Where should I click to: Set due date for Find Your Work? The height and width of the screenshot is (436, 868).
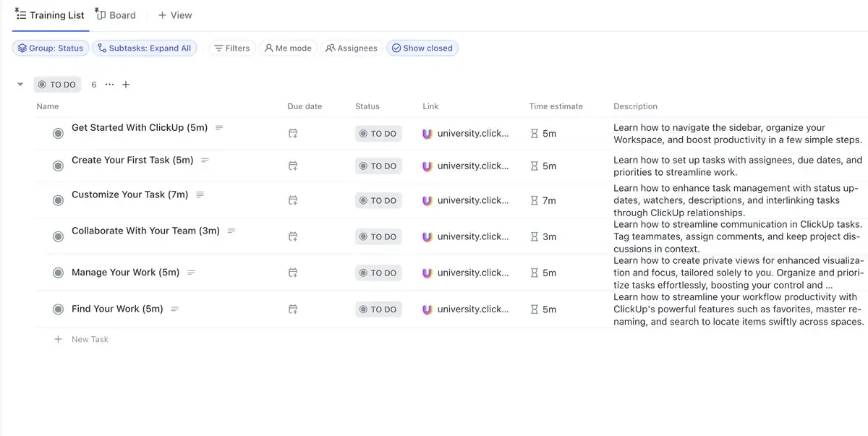pos(293,309)
